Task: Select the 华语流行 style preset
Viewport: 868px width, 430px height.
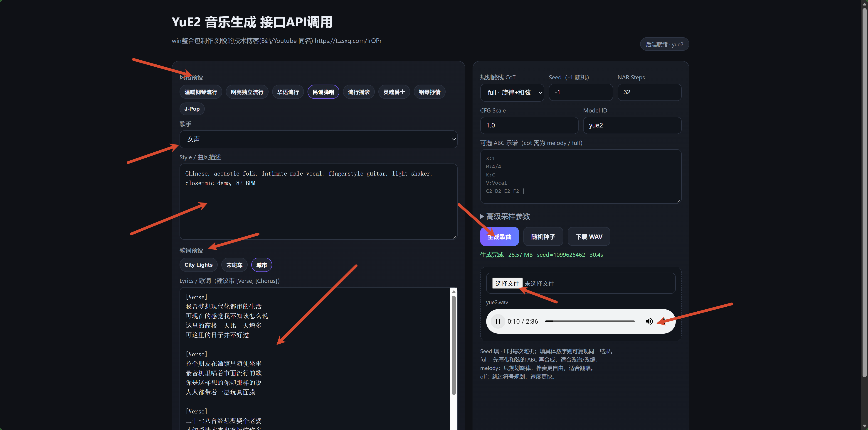Action: 288,92
